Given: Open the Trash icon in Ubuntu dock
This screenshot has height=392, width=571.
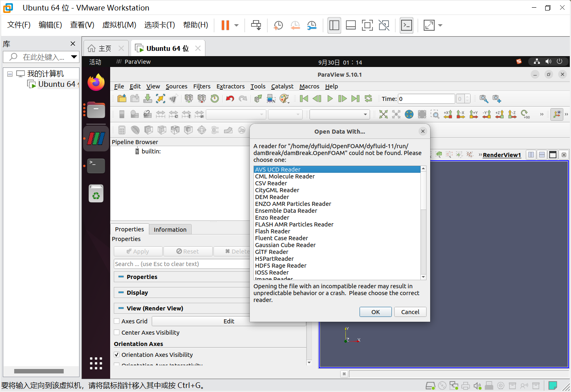Looking at the screenshot, I should point(96,193).
